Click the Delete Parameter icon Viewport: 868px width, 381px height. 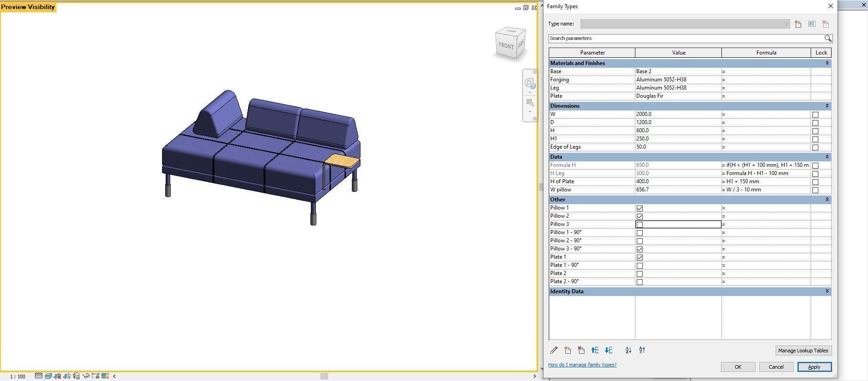click(581, 350)
